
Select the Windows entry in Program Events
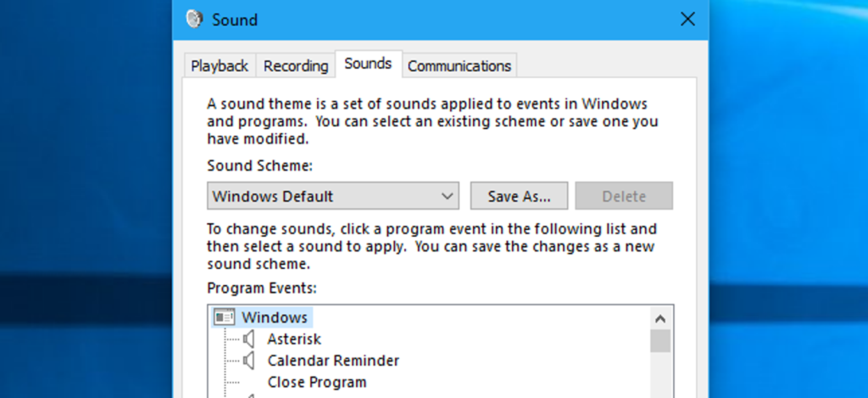point(275,317)
